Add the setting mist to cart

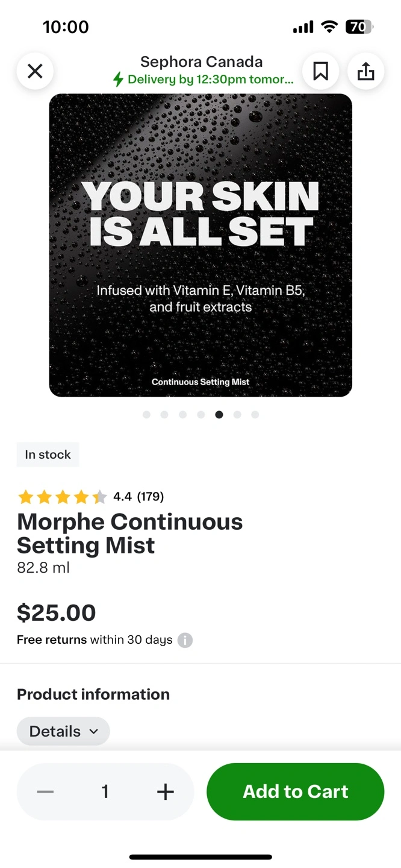click(x=295, y=791)
